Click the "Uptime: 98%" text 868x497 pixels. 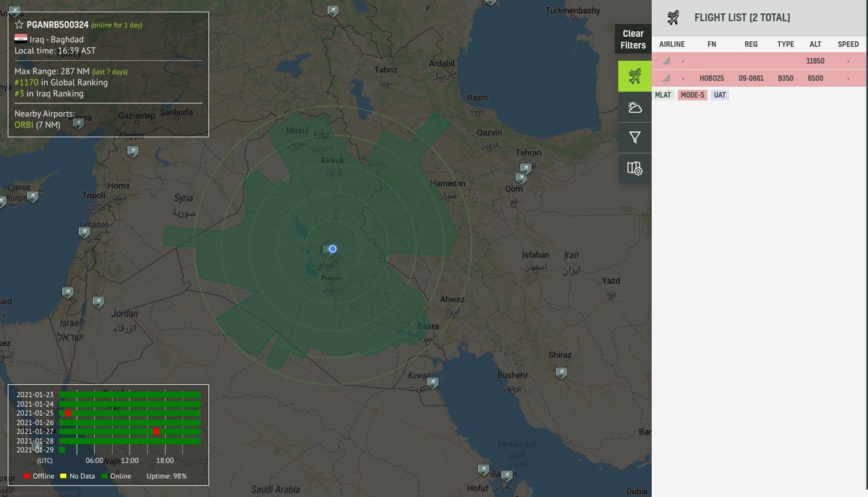[x=166, y=476]
